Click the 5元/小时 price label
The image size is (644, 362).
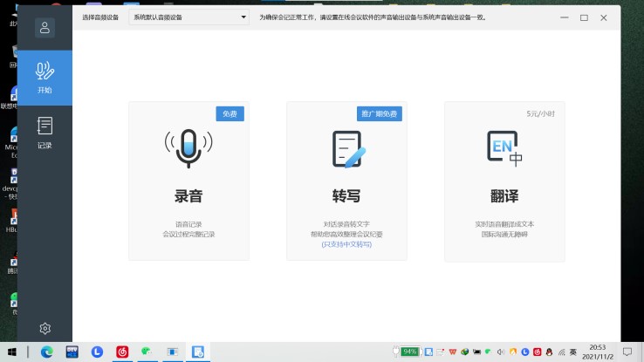coord(540,113)
